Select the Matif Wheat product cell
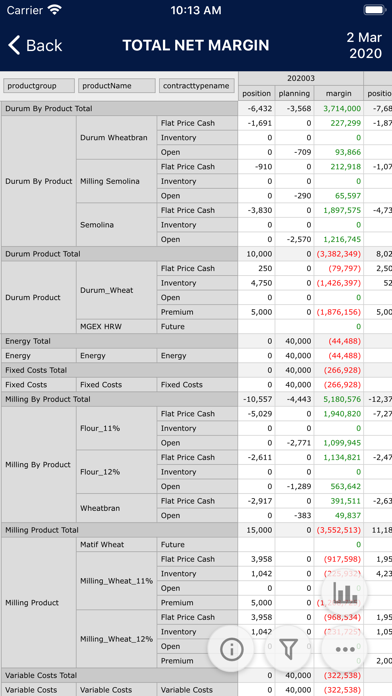 [x=117, y=545]
